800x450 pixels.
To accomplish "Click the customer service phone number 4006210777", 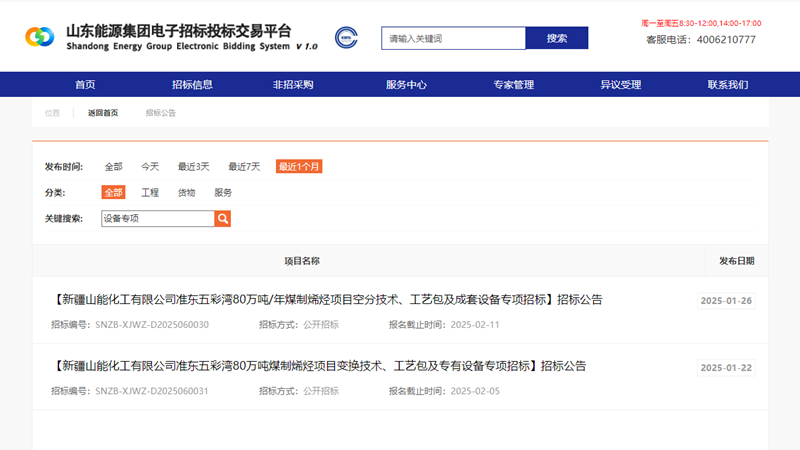I will pyautogui.click(x=726, y=39).
